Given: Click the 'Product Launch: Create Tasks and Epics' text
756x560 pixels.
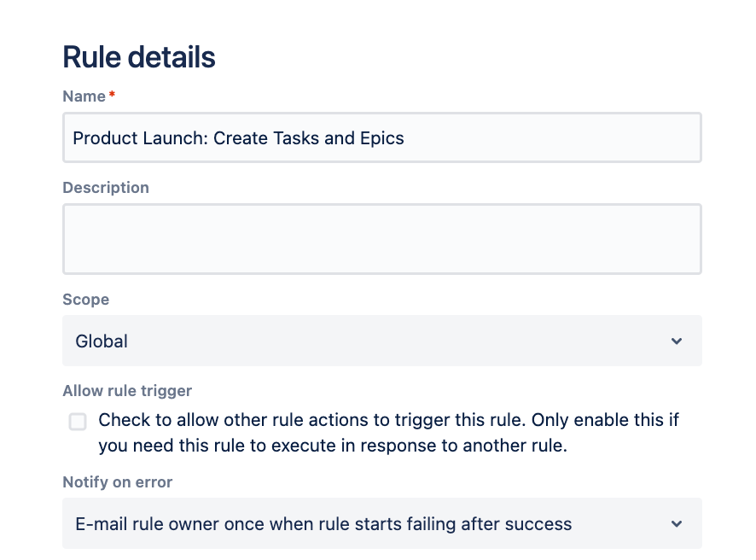Looking at the screenshot, I should click(238, 138).
